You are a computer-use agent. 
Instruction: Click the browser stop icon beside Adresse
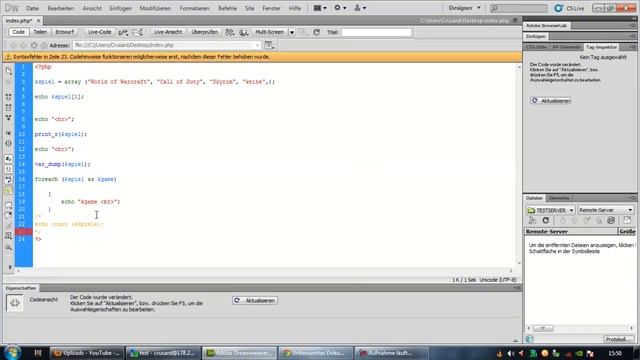point(34,45)
